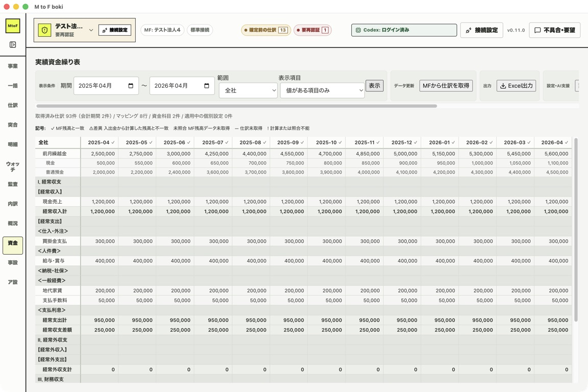The width and height of the screenshot is (588, 392).
Task: Click the 不具合・要望 button
Action: pos(555,30)
